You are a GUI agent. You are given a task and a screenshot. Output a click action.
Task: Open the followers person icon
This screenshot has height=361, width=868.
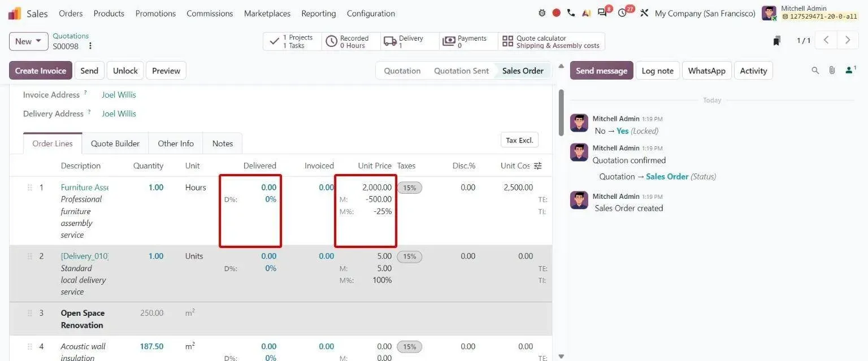point(850,70)
